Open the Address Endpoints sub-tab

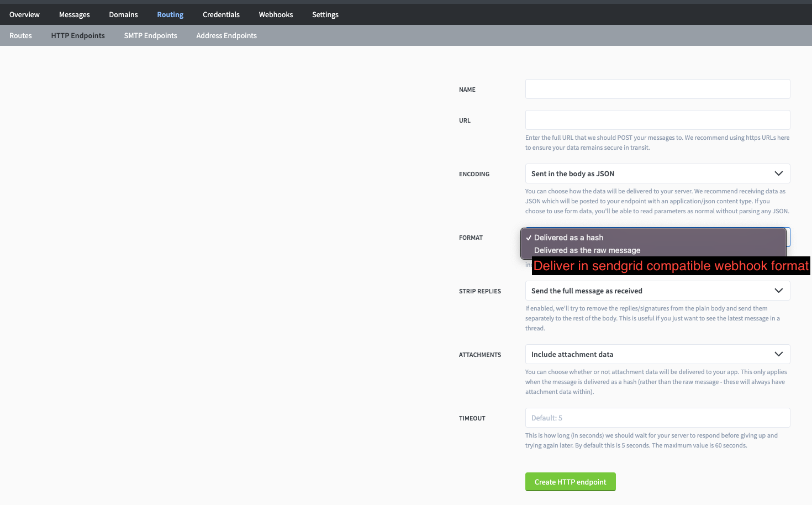point(226,35)
